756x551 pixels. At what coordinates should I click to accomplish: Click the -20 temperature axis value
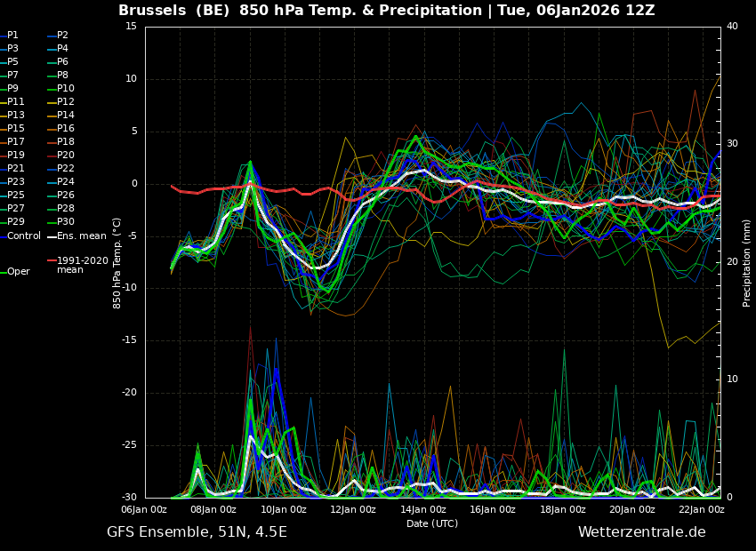(x=129, y=393)
